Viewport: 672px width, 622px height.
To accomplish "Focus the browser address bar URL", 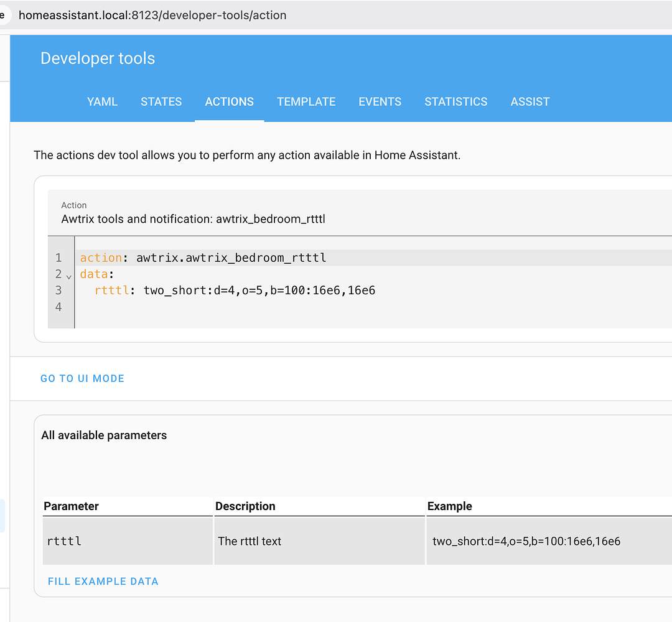I will point(152,15).
